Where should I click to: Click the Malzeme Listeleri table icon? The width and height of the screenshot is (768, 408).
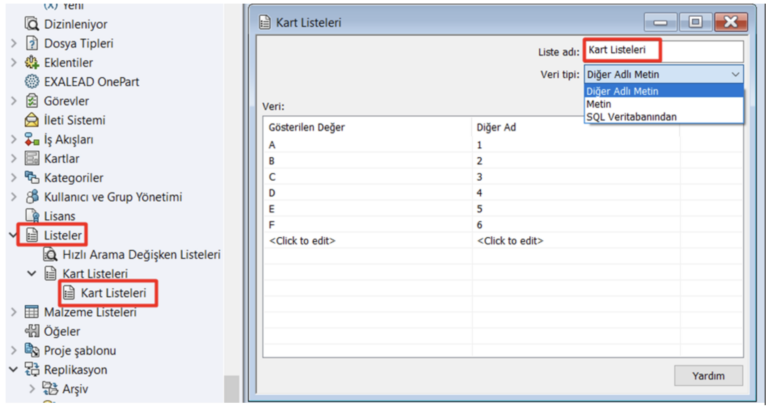(x=31, y=312)
